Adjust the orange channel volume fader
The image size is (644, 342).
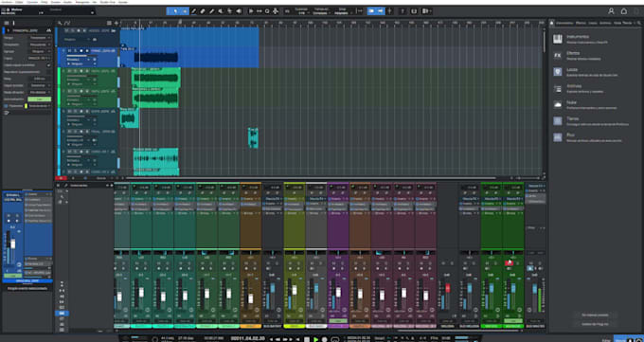pos(251,298)
